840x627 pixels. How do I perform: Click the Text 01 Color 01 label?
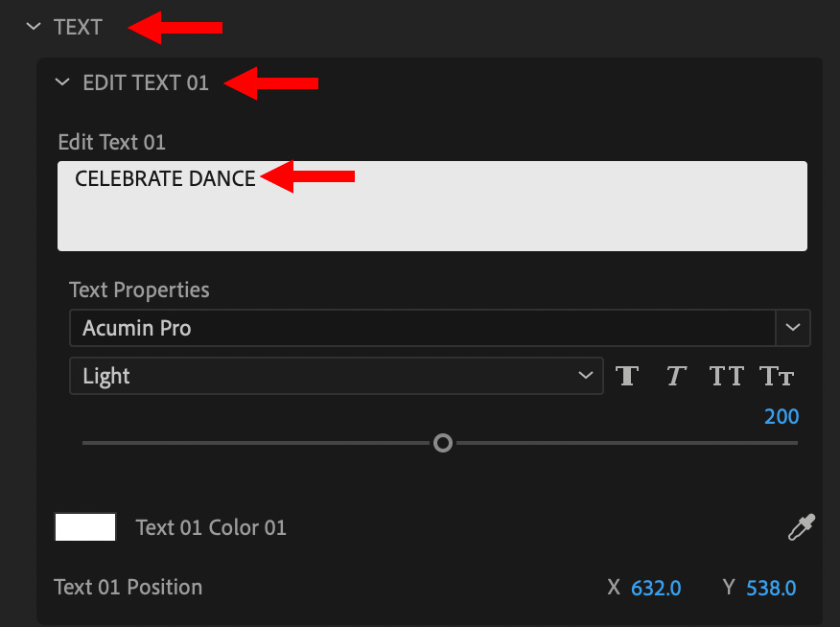211,527
